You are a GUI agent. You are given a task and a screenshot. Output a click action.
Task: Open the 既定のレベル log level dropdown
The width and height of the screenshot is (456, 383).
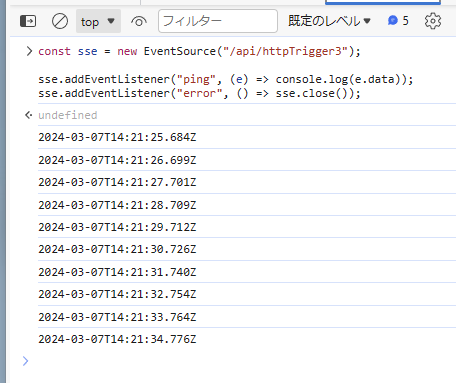(x=329, y=21)
